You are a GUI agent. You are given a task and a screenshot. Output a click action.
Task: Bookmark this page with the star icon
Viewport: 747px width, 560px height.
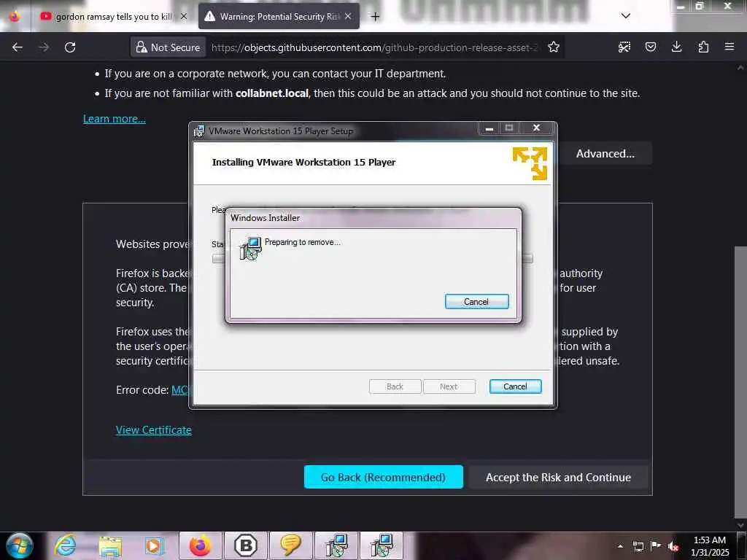point(553,47)
